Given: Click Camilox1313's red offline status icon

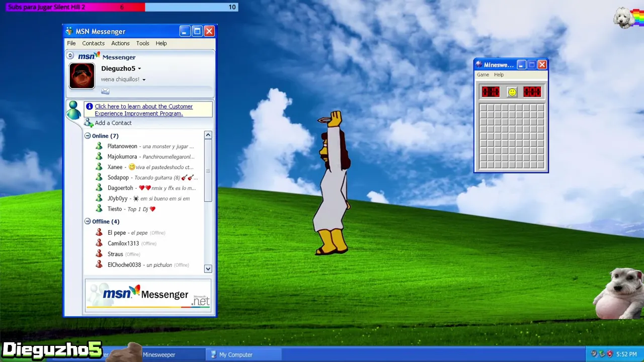Looking at the screenshot, I should [x=99, y=243].
